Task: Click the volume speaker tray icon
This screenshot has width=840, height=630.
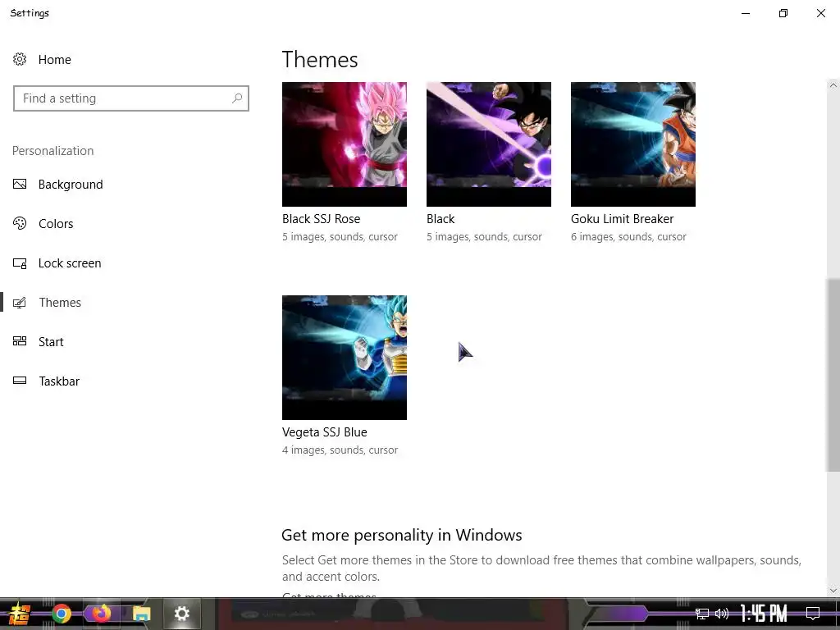Action: 722,614
